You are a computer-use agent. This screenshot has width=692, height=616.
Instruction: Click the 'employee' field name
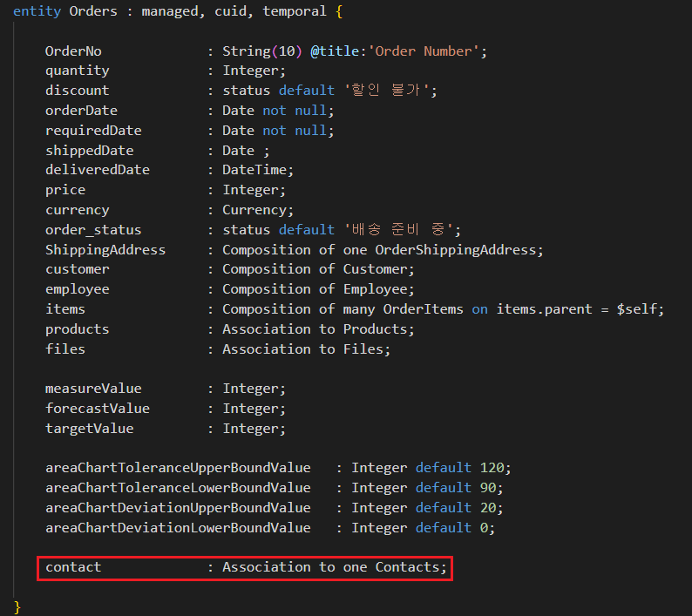[78, 289]
